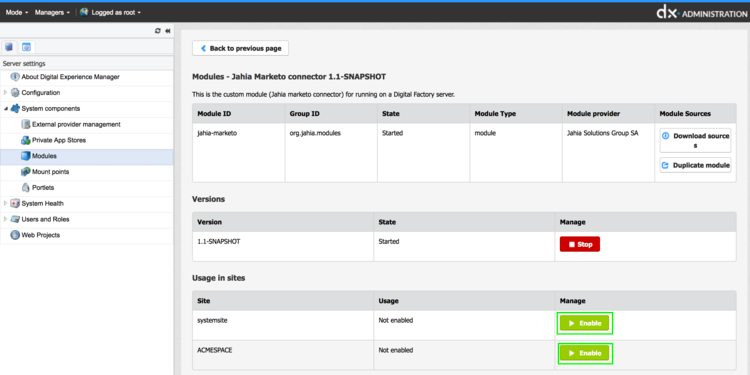Click the Users and Roles icon

15,219
